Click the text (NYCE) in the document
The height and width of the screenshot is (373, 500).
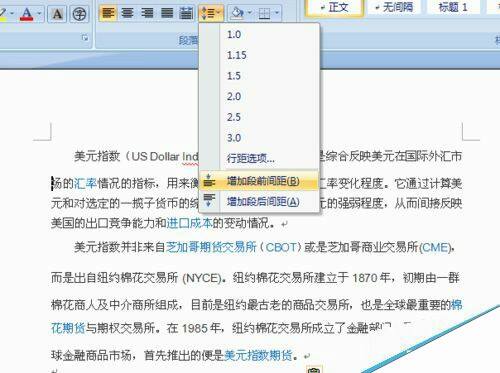coord(202,278)
